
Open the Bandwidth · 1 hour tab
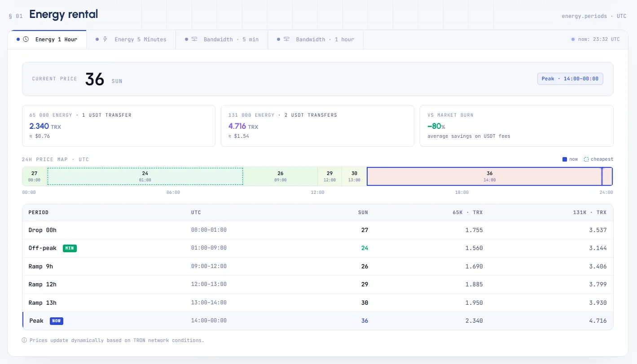click(316, 39)
